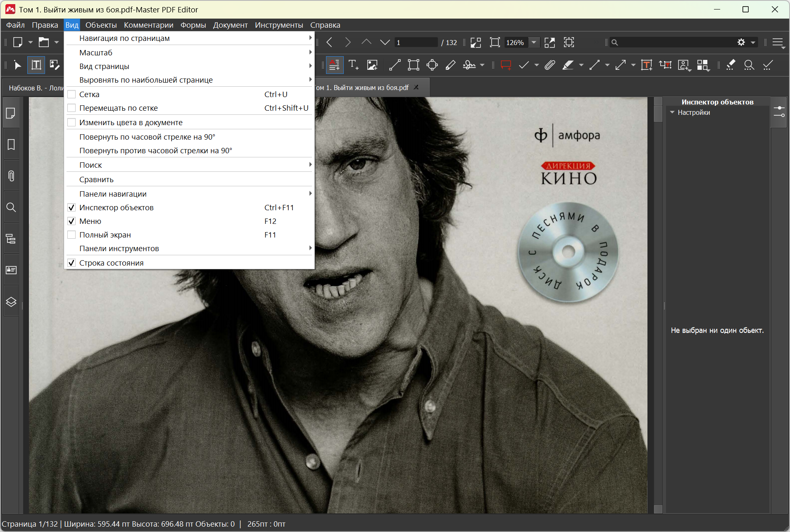
Task: Collapse the Настройки section in inspector
Action: 672,112
